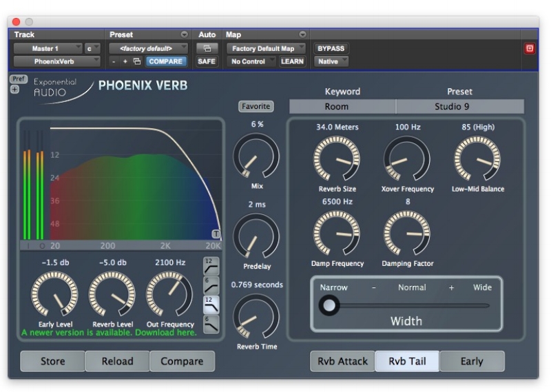This screenshot has height=392, width=551.
Task: Open the Factory Default Map dropdown
Action: click(x=266, y=48)
